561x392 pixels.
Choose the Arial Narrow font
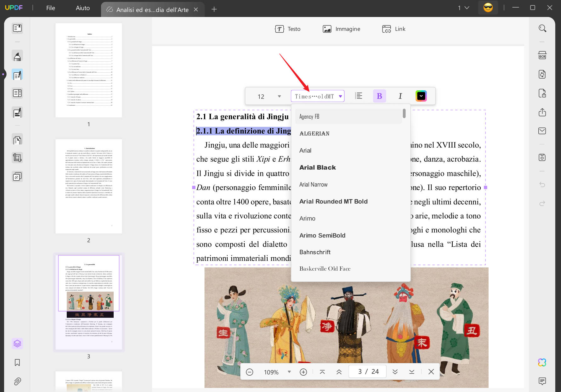348,184
